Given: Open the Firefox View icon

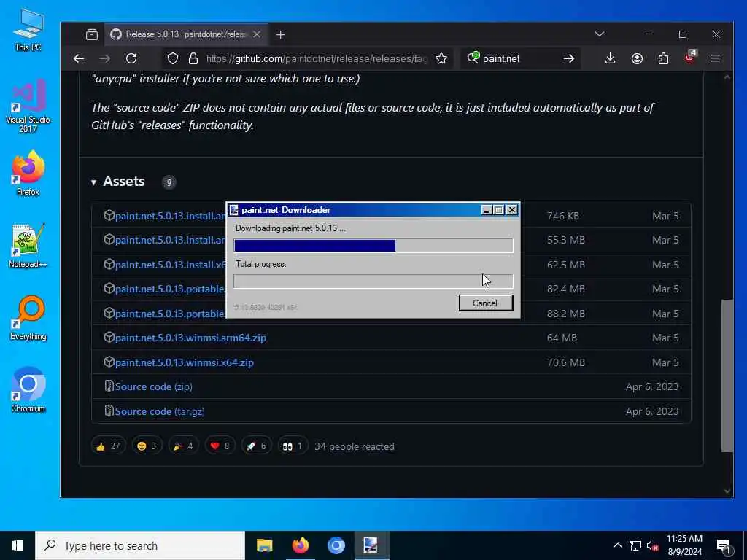Looking at the screenshot, I should (x=92, y=35).
